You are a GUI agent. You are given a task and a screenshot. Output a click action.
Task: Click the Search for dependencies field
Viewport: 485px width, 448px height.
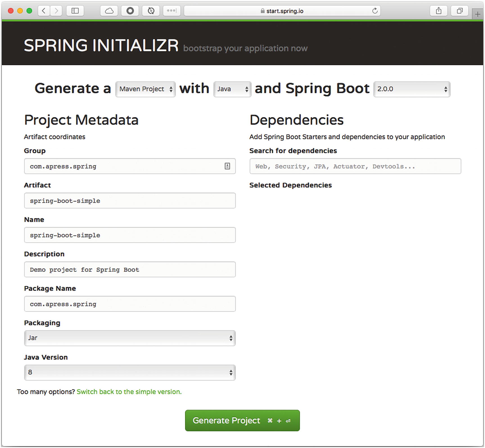[355, 166]
